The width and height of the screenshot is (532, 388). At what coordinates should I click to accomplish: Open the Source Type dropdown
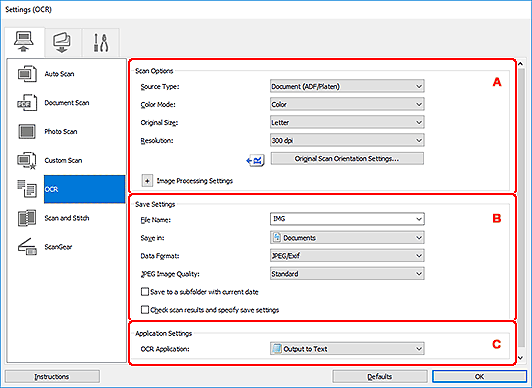347,86
